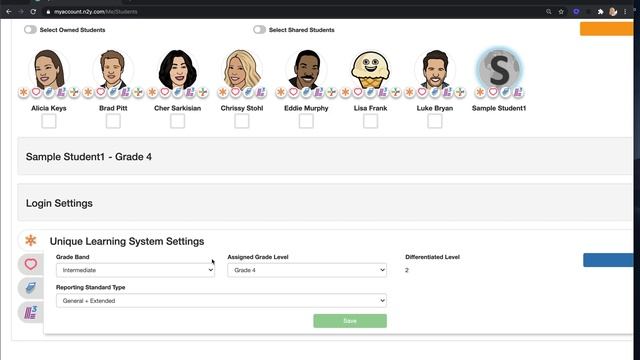The image size is (640, 360).
Task: Select Alicia Keys' avatar
Action: (49, 69)
